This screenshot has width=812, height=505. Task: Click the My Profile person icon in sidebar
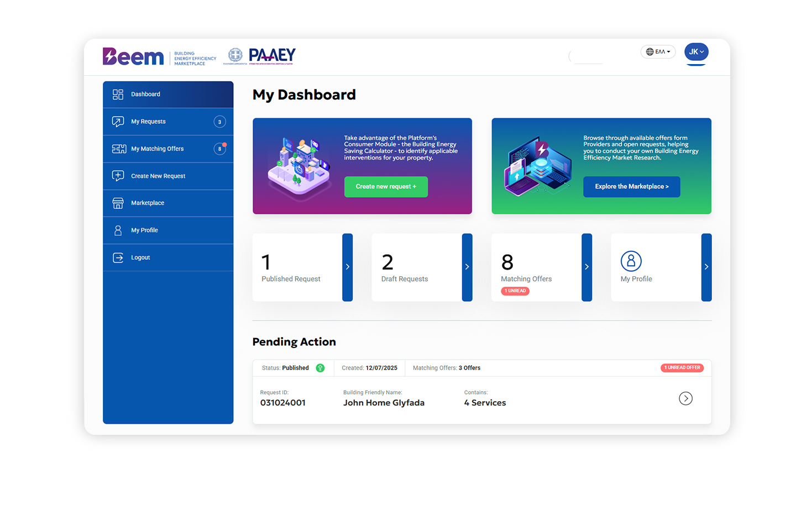118,230
